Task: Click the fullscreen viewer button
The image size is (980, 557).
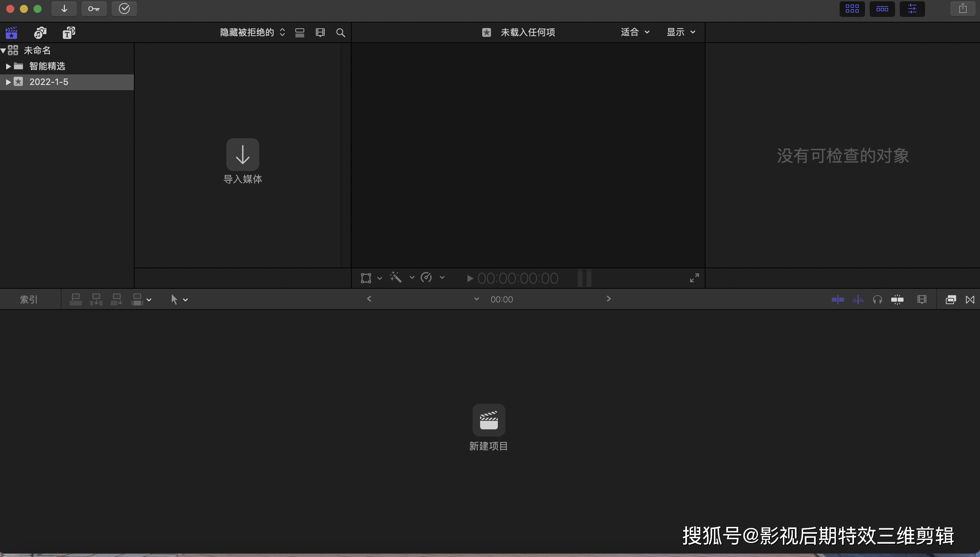Action: point(695,278)
